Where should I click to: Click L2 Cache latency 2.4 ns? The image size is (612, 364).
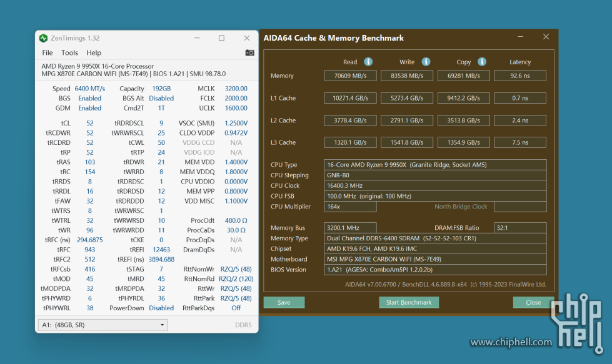tap(520, 121)
